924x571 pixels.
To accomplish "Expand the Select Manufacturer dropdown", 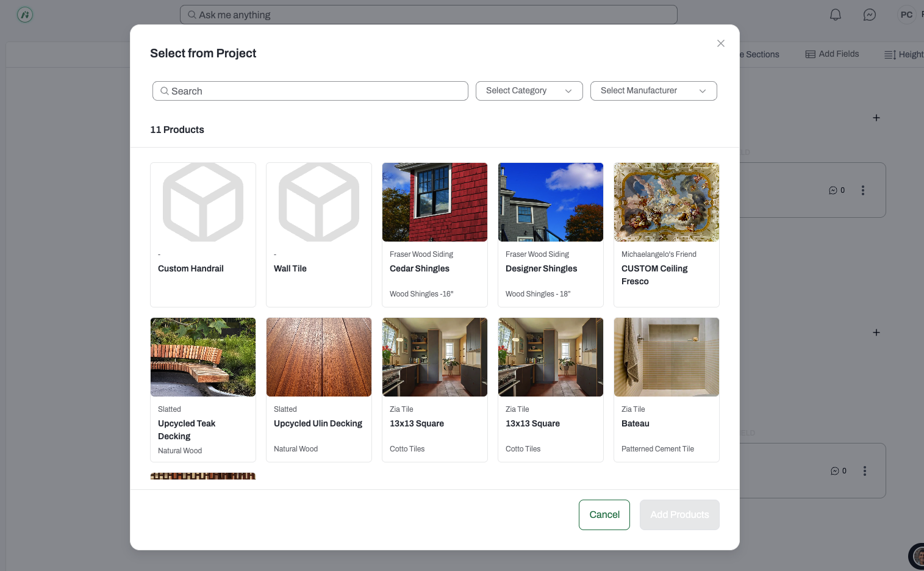I will (x=654, y=91).
